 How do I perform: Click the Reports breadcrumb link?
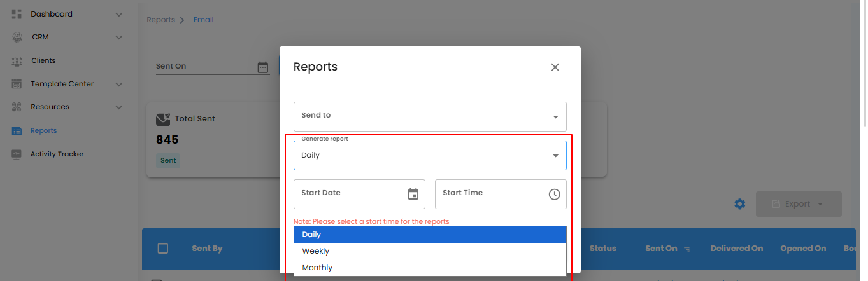(x=160, y=20)
